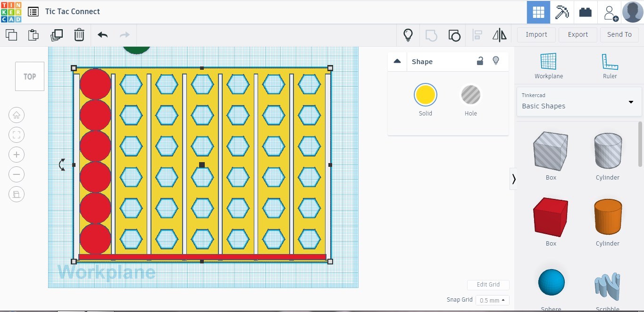
Task: Click the Undo arrow
Action: click(x=102, y=35)
